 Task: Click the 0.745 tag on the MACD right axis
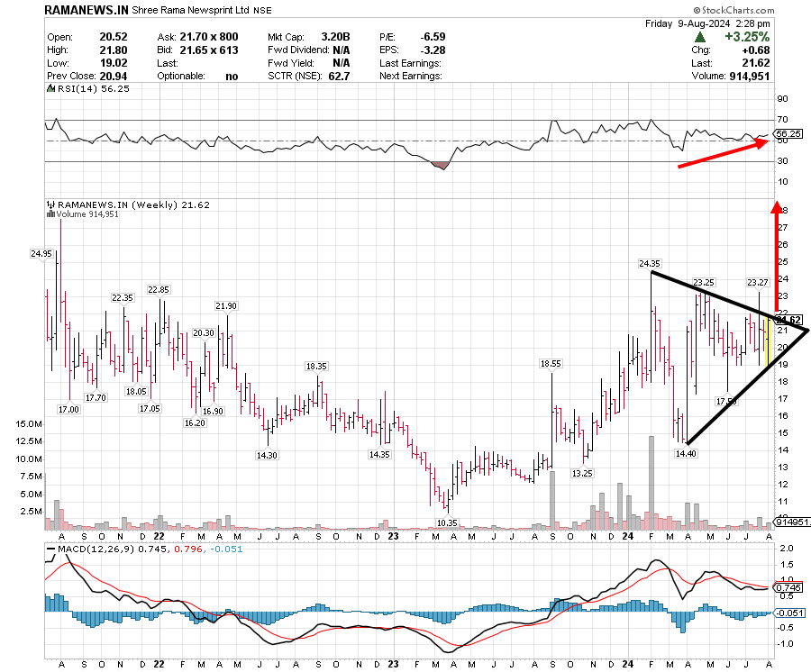[788, 587]
